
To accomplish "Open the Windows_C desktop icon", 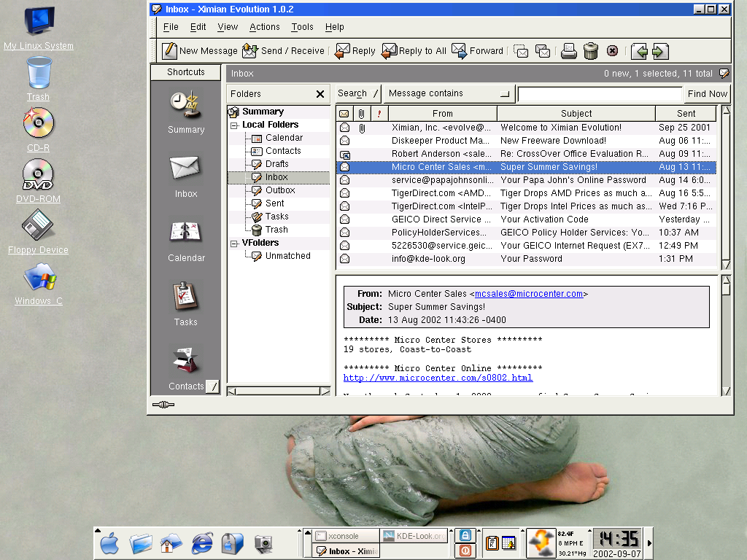I will (x=39, y=284).
